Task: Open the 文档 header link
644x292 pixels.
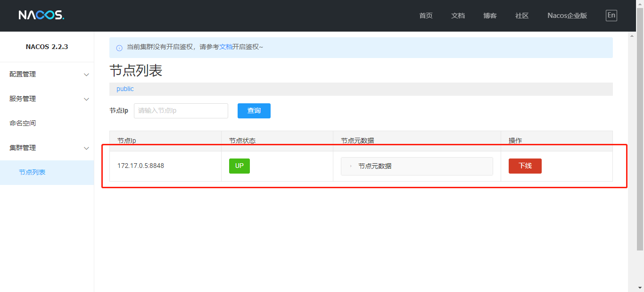Action: 458,16
